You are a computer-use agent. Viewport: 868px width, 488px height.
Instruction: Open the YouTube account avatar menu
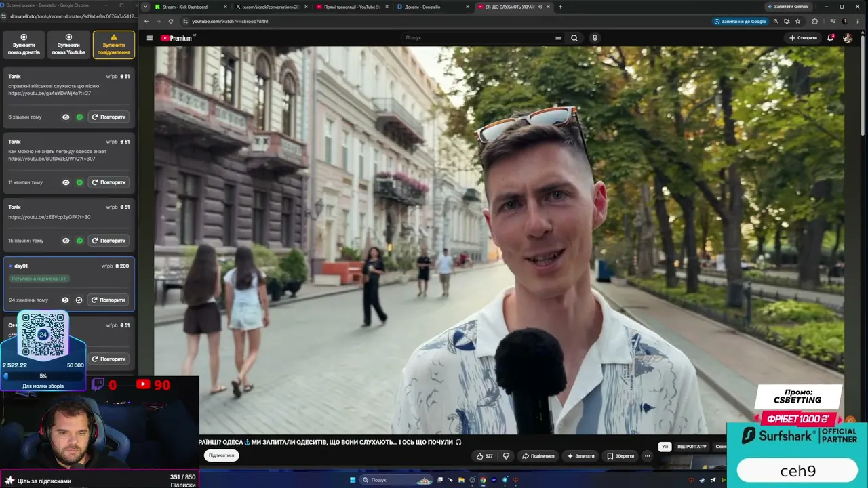pos(848,38)
